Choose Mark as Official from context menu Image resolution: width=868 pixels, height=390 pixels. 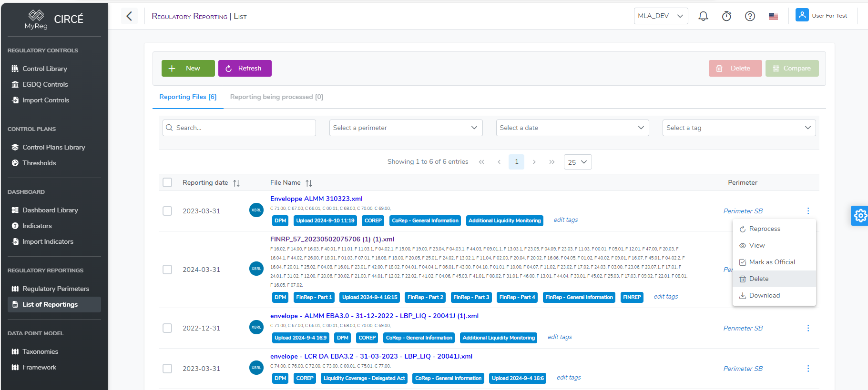click(772, 262)
